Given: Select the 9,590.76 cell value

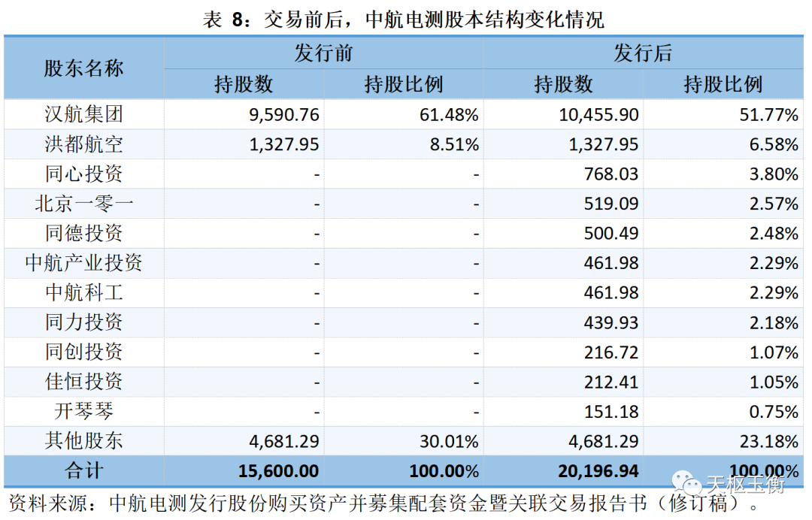Looking at the screenshot, I should coord(283,115).
